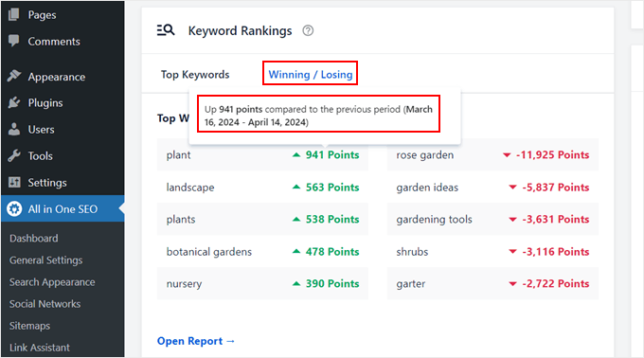Click the red down arrow for garter
The width and height of the screenshot is (644, 358).
512,284
